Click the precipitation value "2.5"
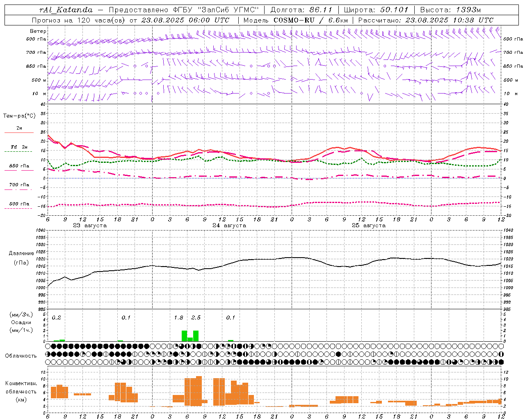The height and width of the screenshot is (420, 525). [196, 318]
